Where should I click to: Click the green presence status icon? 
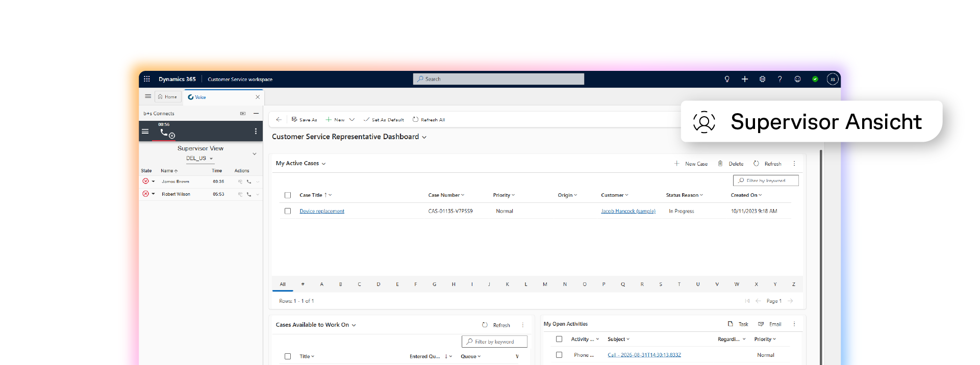815,79
